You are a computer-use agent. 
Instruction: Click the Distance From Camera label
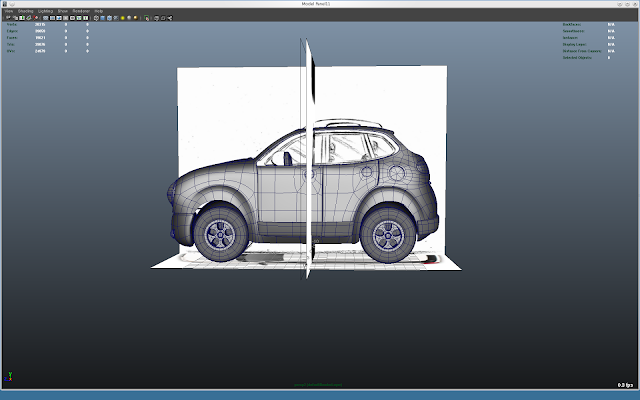pyautogui.click(x=582, y=51)
